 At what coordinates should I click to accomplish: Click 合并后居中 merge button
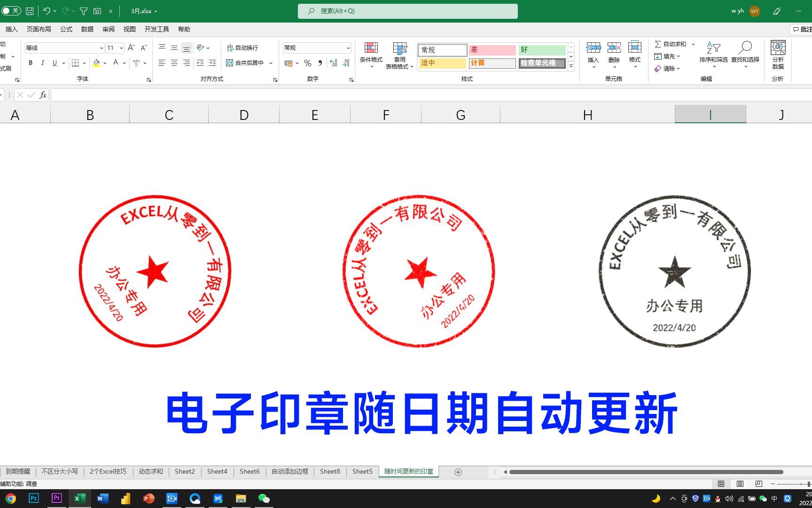(245, 63)
